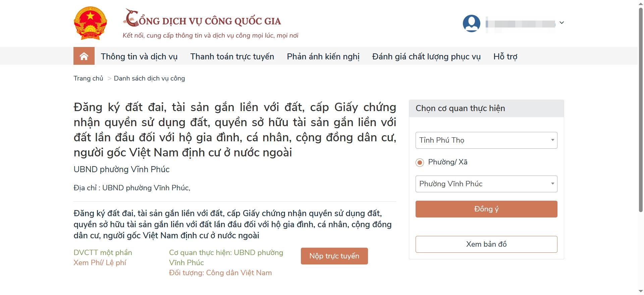This screenshot has width=644, height=295.
Task: Click the national emblem logo
Action: click(90, 23)
